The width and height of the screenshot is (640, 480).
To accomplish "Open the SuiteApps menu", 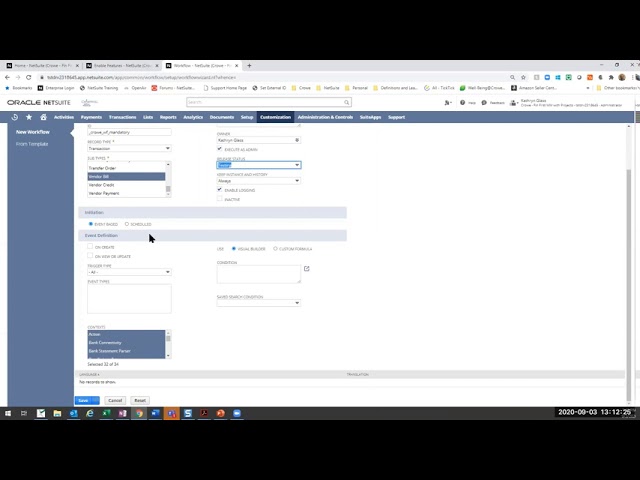I will click(370, 117).
